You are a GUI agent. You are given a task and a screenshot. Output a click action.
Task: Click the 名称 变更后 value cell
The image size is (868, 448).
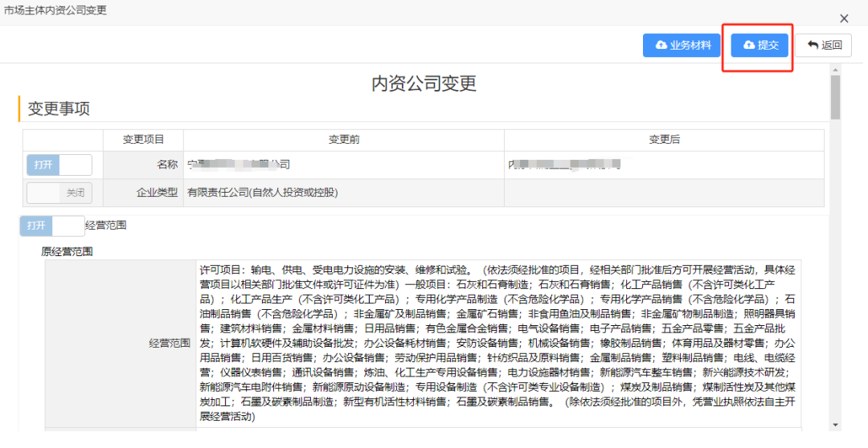point(665,165)
